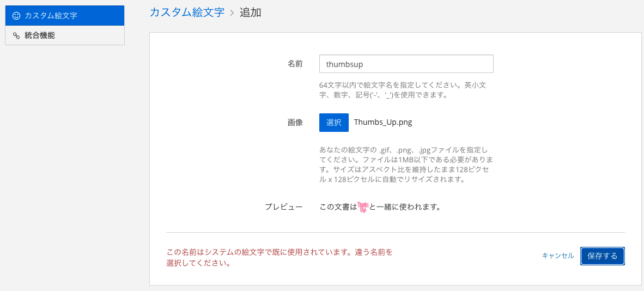Image resolution: width=644 pixels, height=291 pixels.
Task: Click the カスタム絵文字 breadcrumb link
Action: coord(187,13)
